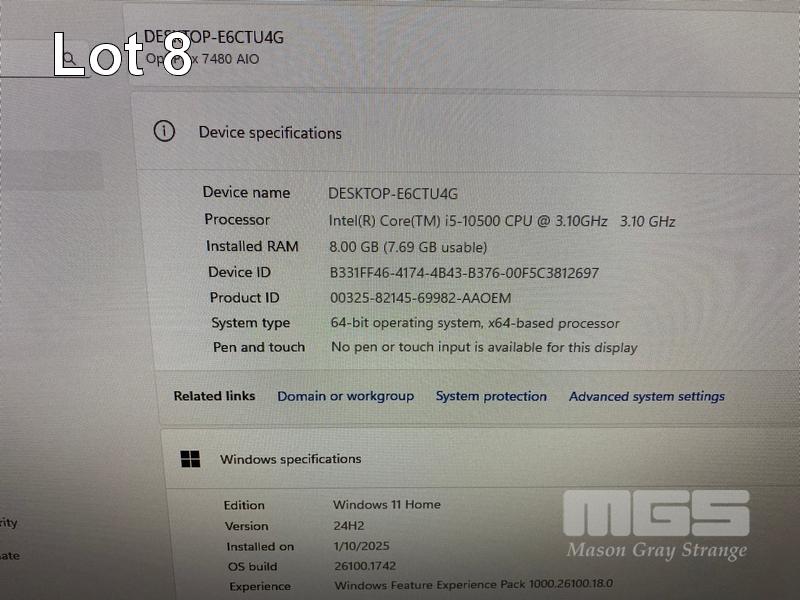The image size is (800, 600).
Task: Open Advanced system settings link
Action: click(646, 396)
